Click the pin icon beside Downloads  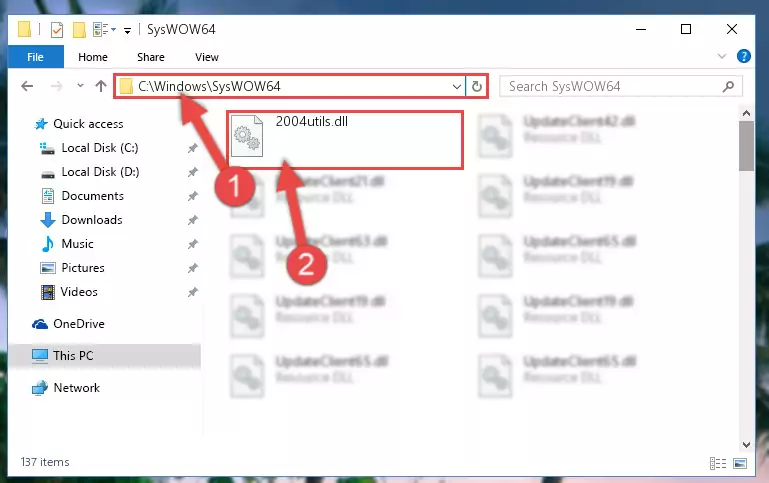pos(193,220)
